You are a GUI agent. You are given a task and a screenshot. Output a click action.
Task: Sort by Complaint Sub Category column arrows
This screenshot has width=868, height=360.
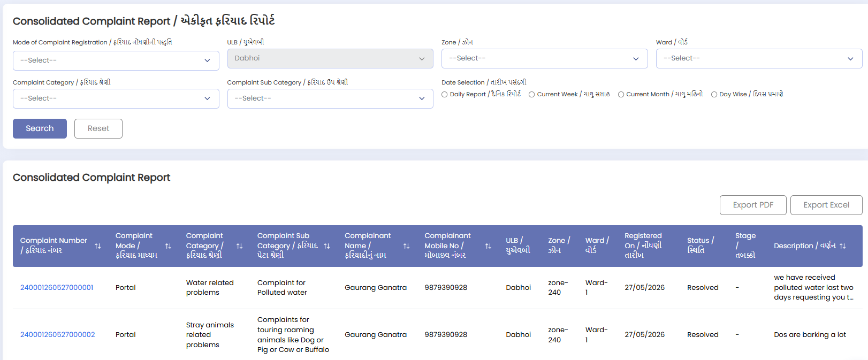click(326, 246)
